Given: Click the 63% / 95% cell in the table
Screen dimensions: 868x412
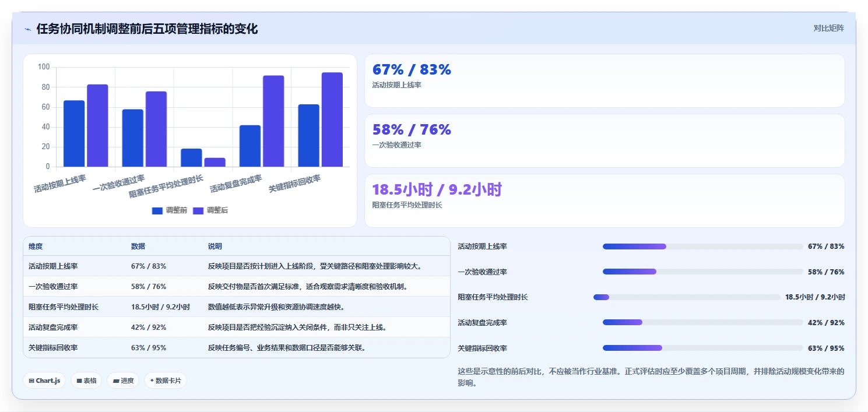Looking at the screenshot, I should point(149,348).
